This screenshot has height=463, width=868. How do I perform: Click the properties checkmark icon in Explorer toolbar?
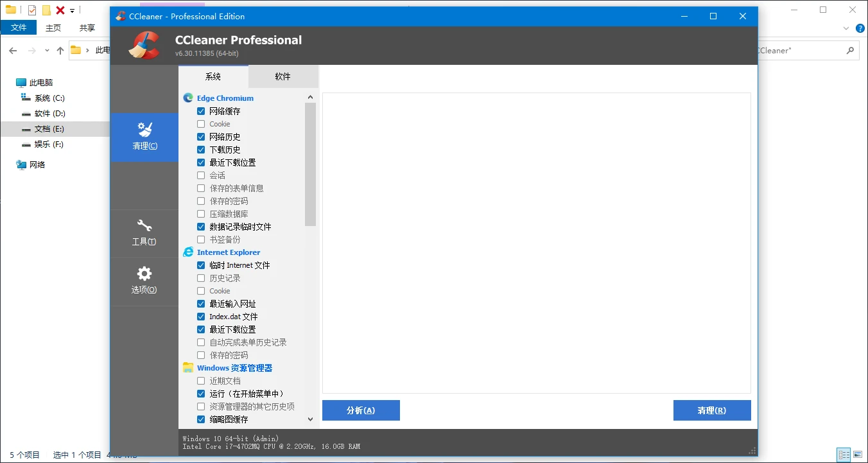(32, 10)
